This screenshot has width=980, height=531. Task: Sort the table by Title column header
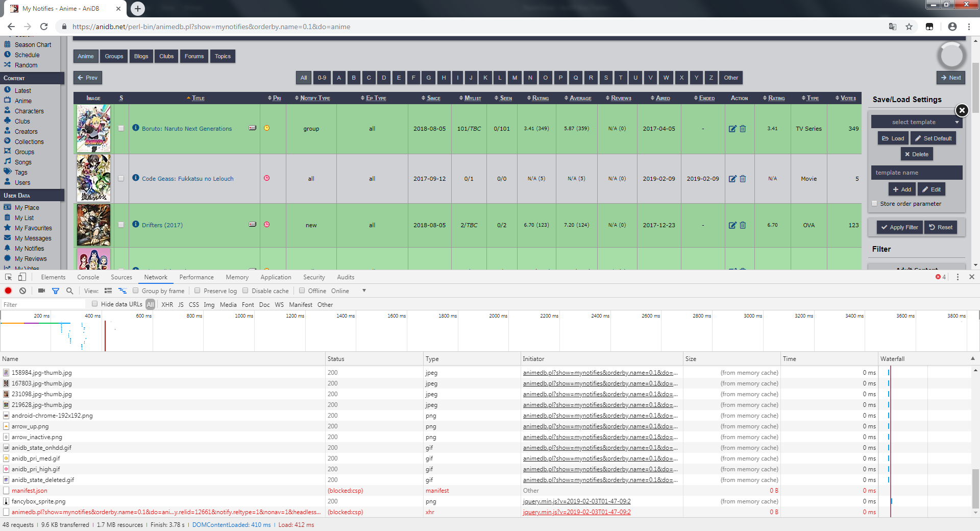pos(198,98)
